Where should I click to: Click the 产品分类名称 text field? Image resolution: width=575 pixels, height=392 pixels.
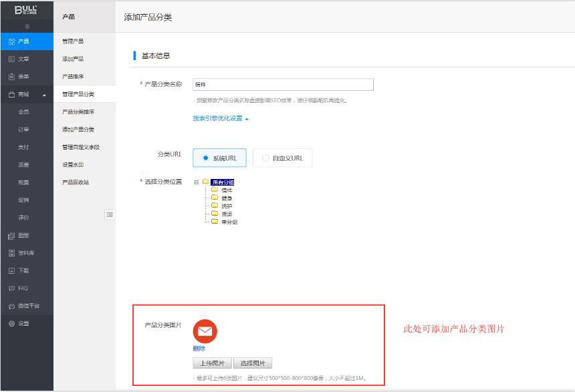(282, 85)
